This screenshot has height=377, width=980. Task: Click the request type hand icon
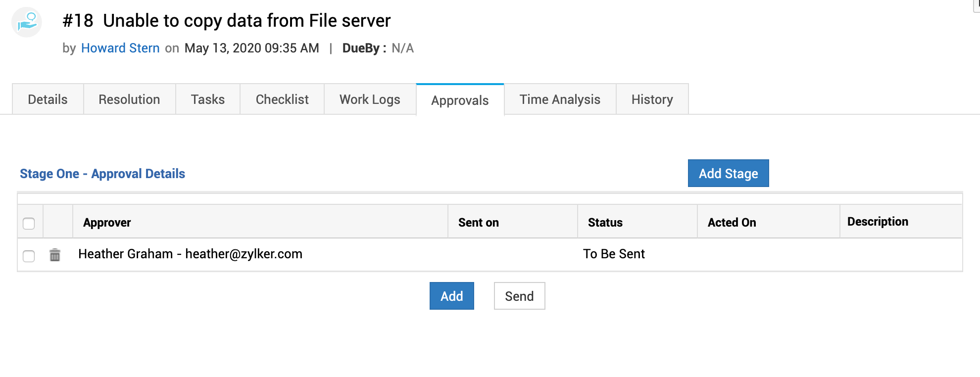tap(27, 22)
